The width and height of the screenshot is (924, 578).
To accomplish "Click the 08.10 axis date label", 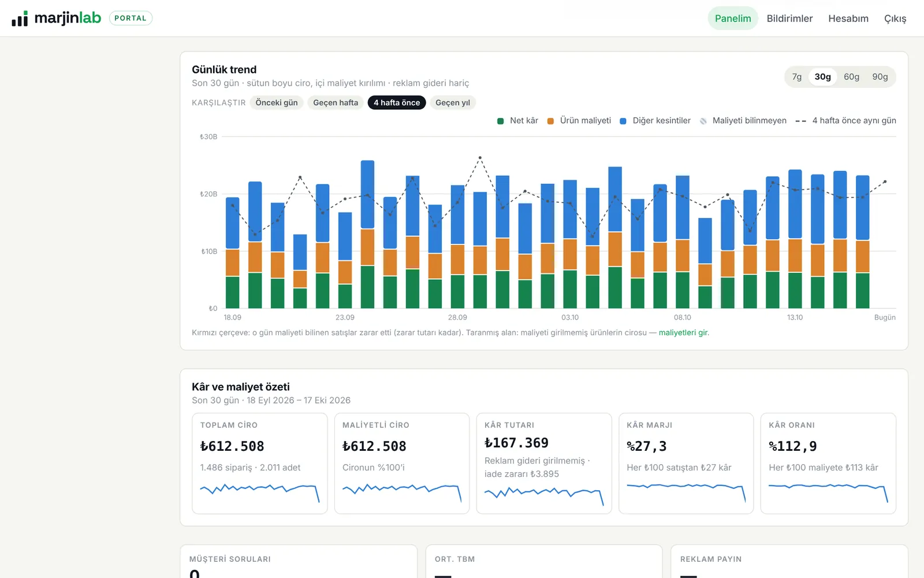I will [x=683, y=317].
